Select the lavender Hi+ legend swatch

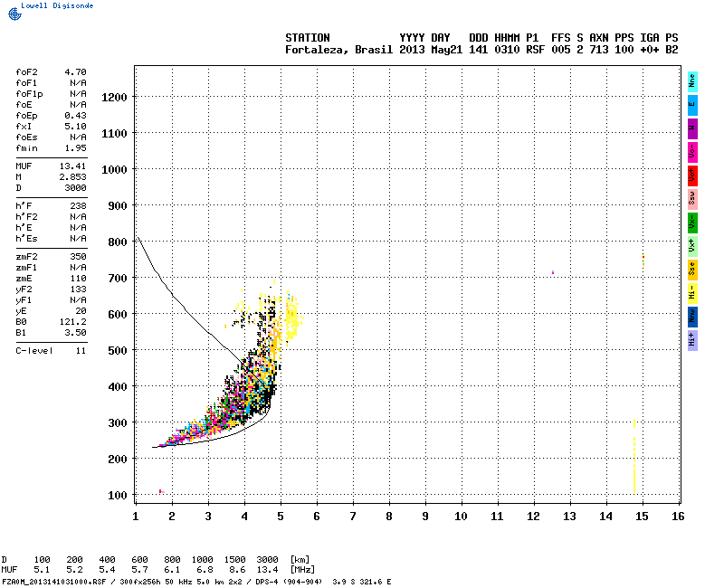coord(692,341)
